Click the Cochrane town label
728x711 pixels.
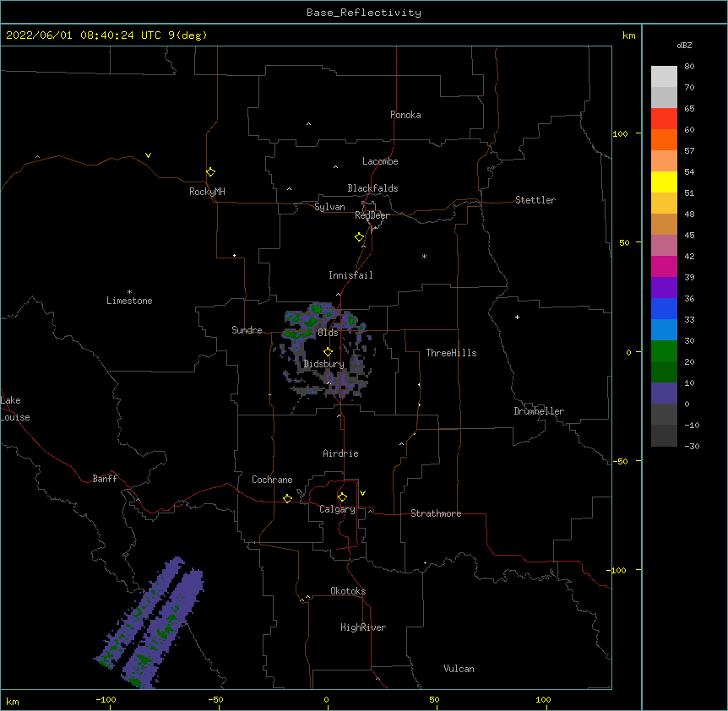pos(272,480)
